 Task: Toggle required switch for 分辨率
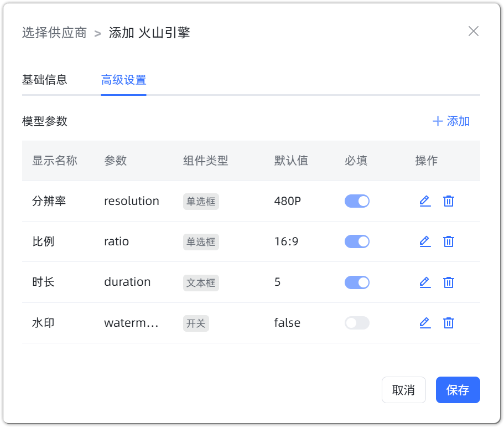357,201
